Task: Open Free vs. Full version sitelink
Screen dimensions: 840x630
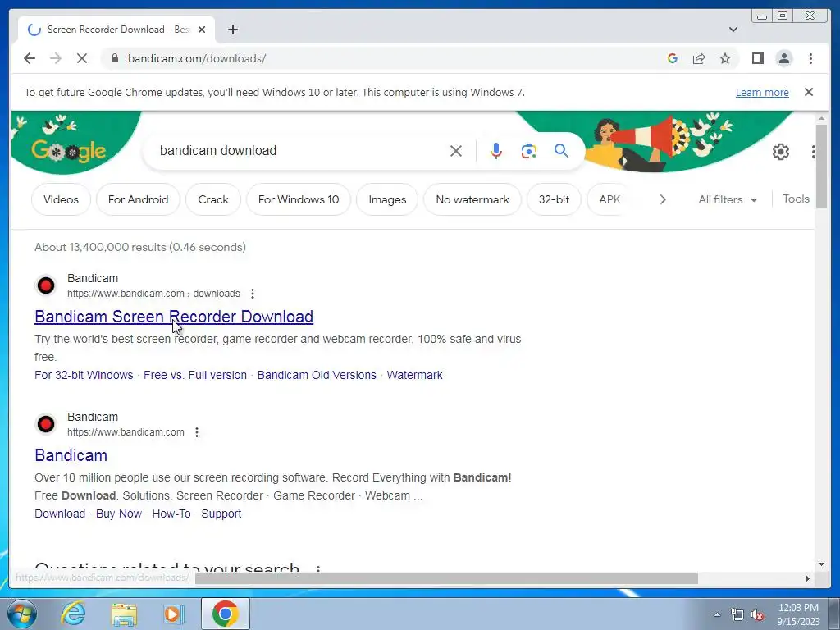Action: click(x=195, y=375)
